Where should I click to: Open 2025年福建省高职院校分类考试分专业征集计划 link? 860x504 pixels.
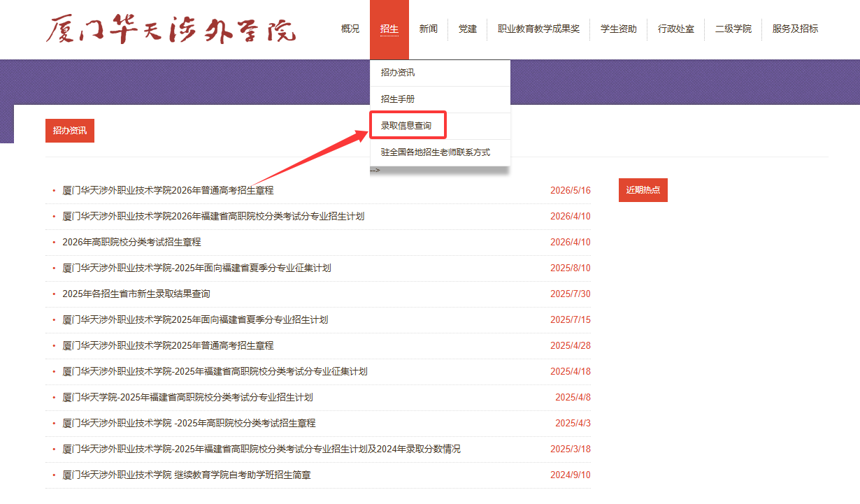click(215, 371)
